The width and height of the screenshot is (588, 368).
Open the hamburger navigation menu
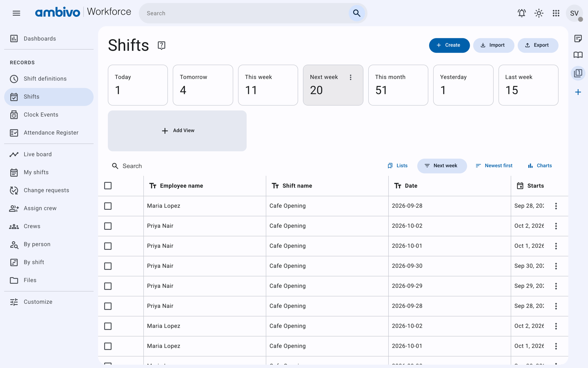coord(16,13)
